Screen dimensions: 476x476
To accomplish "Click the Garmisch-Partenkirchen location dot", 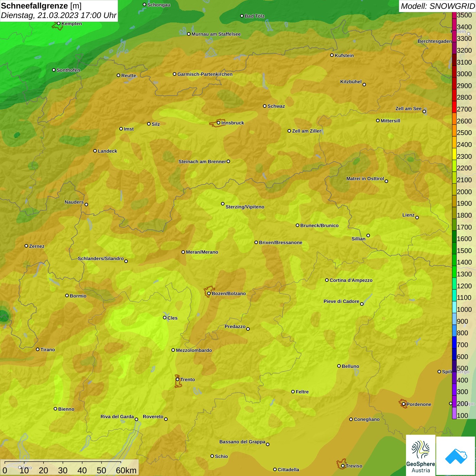I will pyautogui.click(x=174, y=74).
